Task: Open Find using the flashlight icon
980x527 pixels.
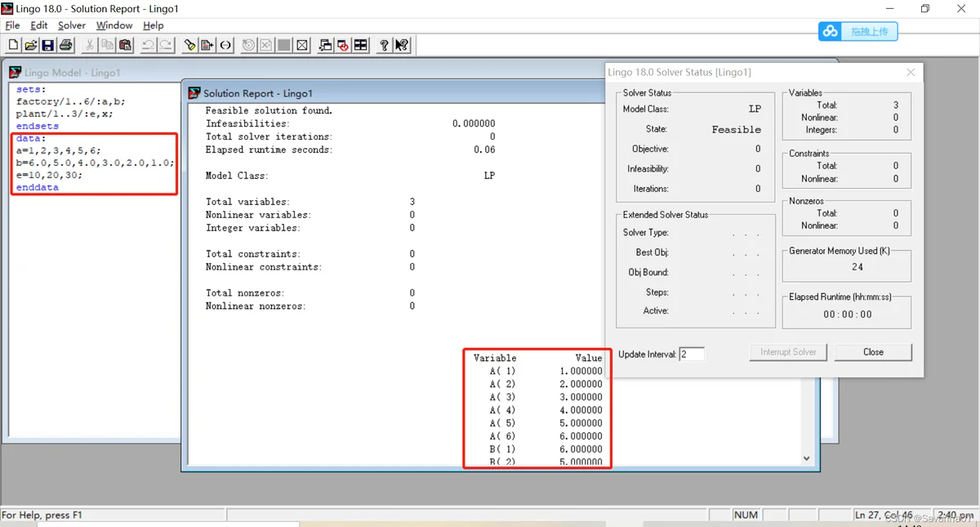Action: point(190,45)
